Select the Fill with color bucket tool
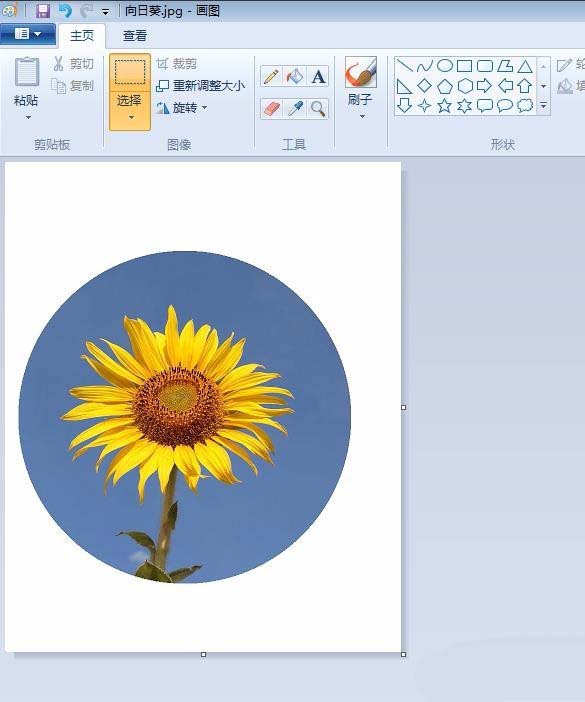 click(295, 76)
